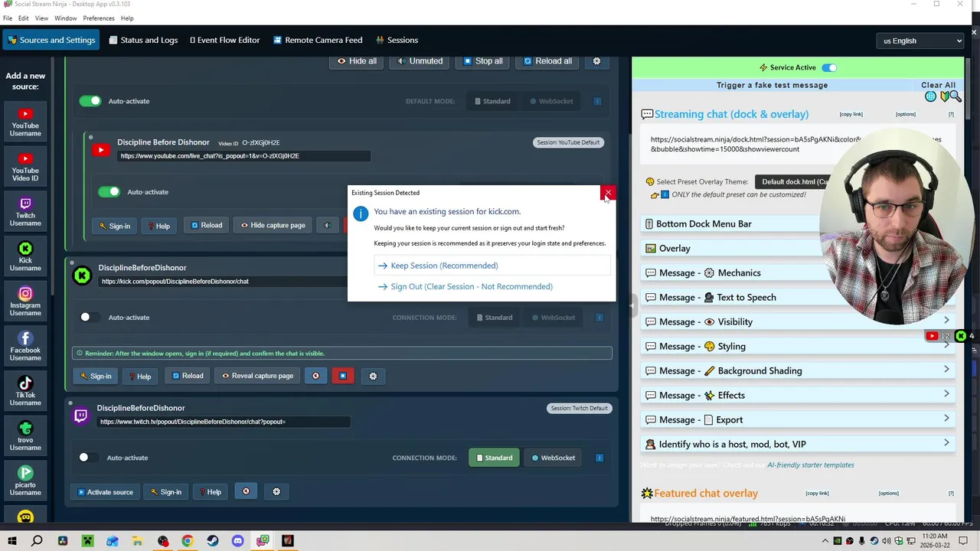Expand the Bottom Dock Menu Bar section
The width and height of the screenshot is (980, 551).
pos(797,223)
